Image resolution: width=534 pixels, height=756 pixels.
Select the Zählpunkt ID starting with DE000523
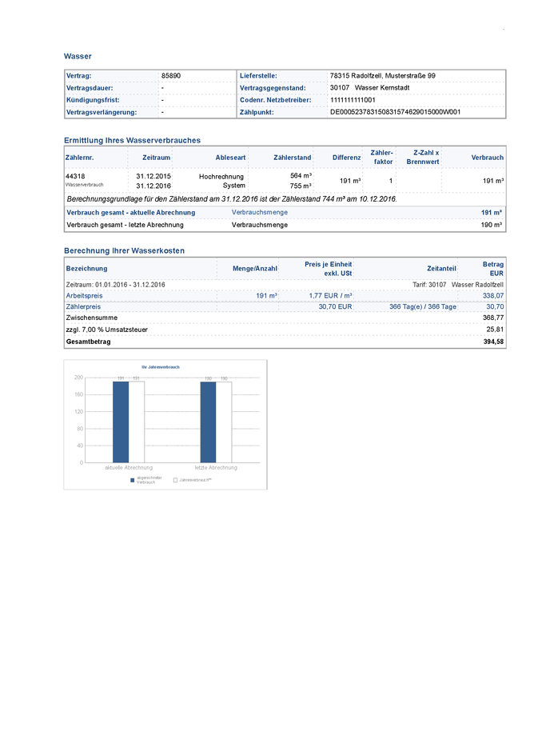(395, 112)
